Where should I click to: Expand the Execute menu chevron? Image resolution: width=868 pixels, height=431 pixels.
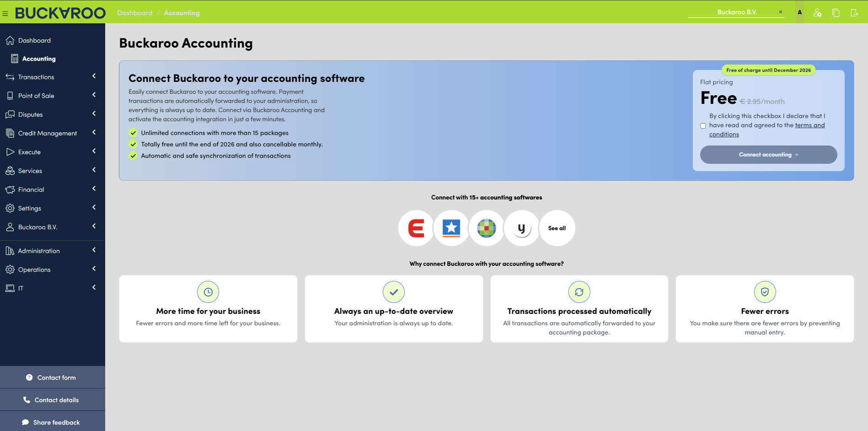(94, 151)
